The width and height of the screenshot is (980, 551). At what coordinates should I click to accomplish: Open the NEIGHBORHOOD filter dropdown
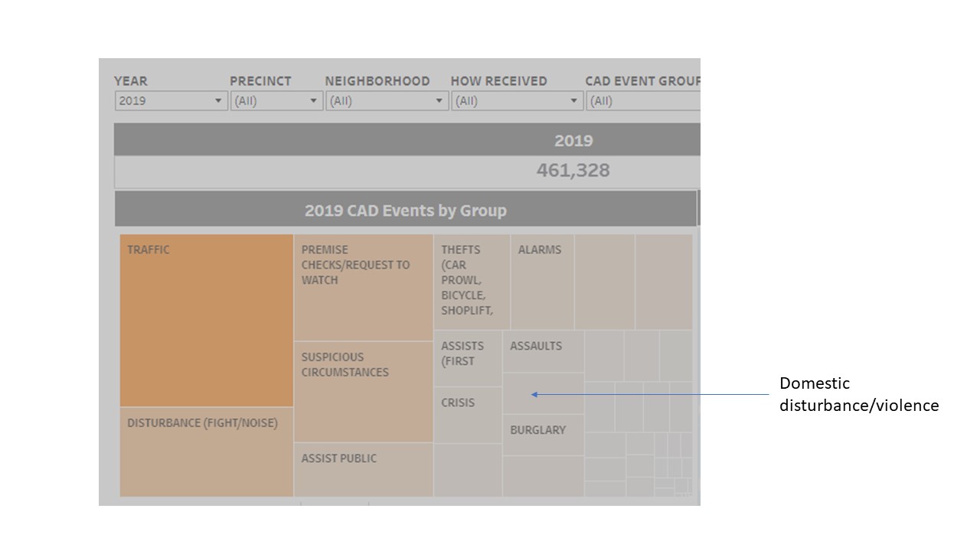point(387,101)
